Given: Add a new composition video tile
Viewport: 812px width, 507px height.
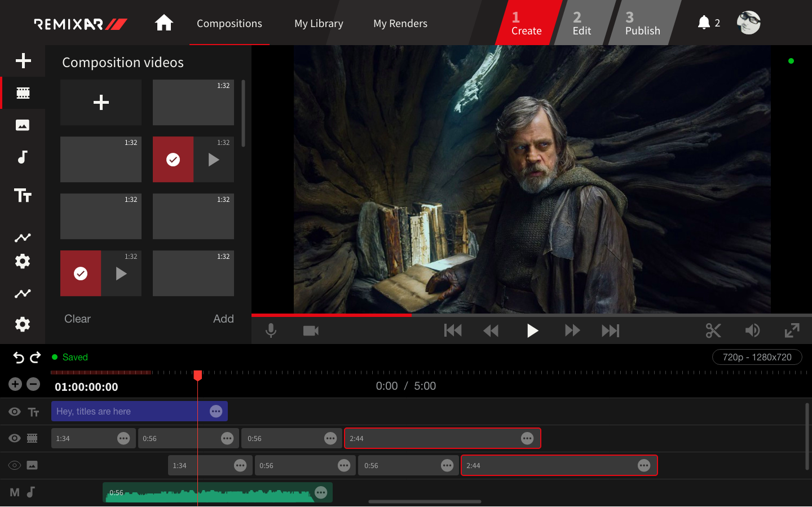Looking at the screenshot, I should coord(101,102).
